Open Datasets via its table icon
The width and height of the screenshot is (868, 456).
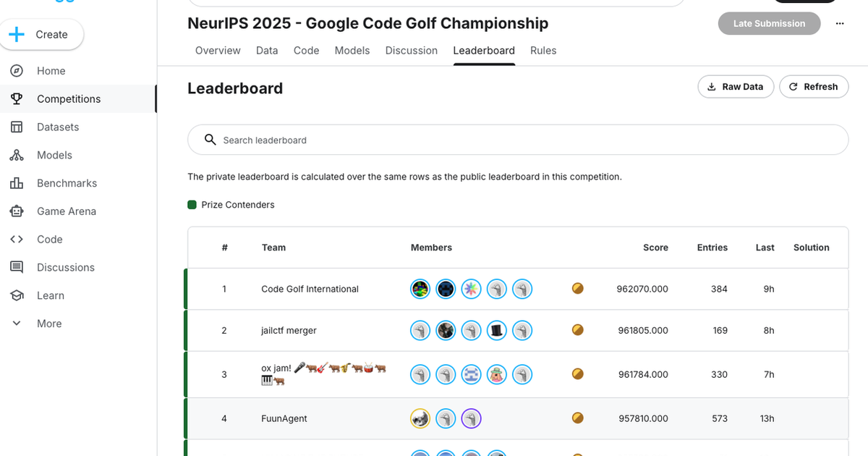pyautogui.click(x=17, y=127)
